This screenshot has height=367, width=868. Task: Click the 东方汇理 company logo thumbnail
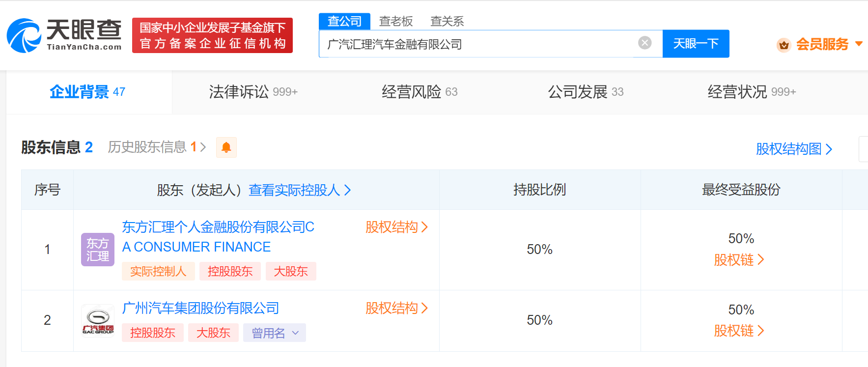coord(98,250)
